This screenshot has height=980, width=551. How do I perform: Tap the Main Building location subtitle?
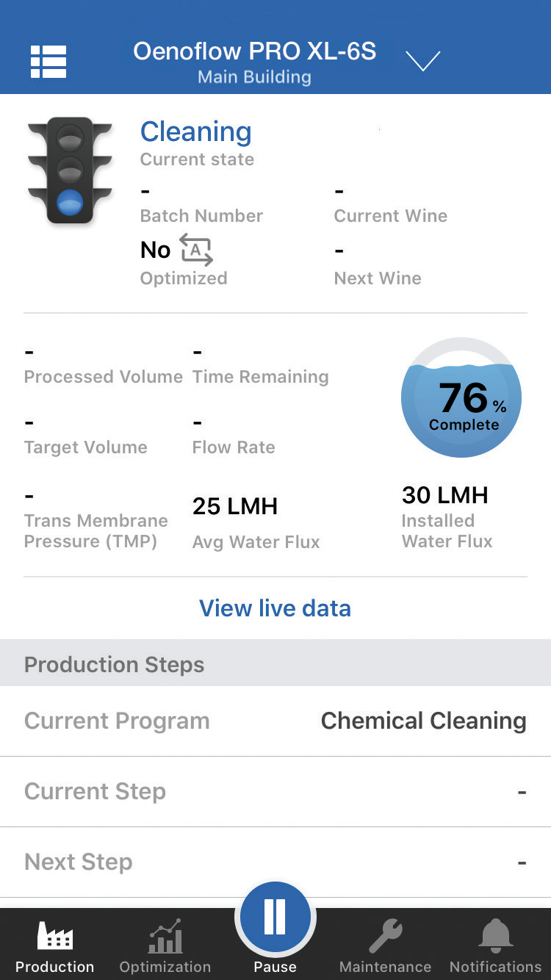[x=254, y=77]
